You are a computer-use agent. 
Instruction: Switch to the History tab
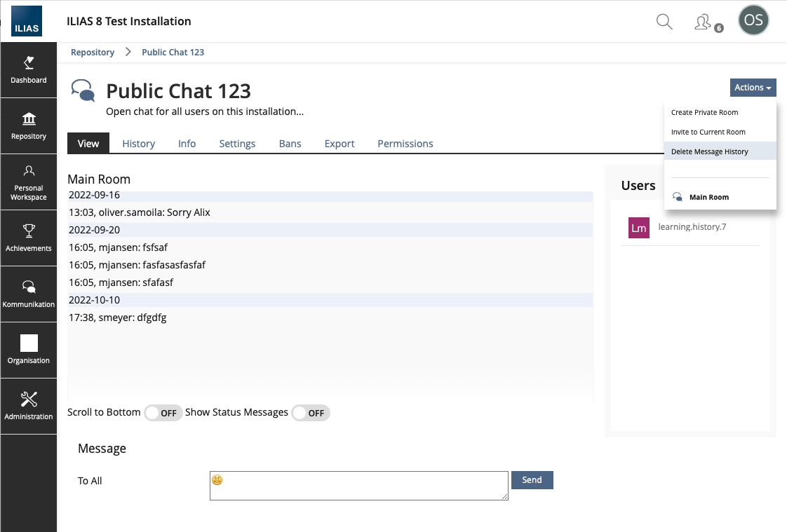click(x=138, y=144)
